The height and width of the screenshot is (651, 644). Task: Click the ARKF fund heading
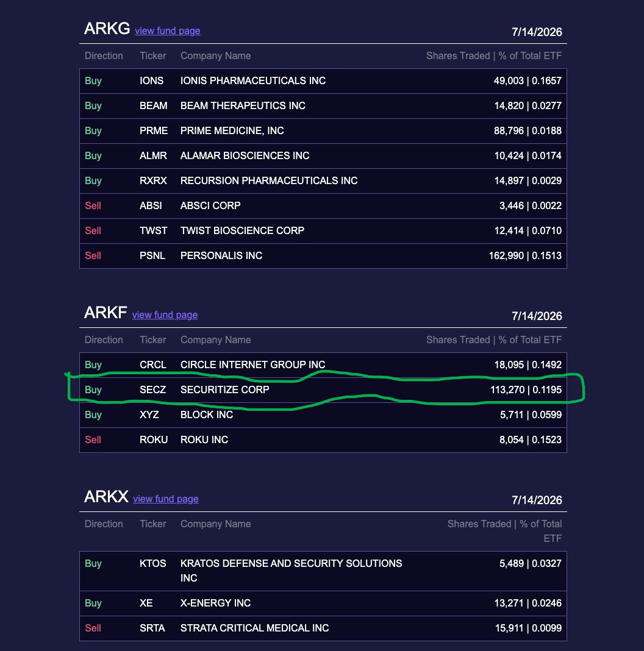106,313
